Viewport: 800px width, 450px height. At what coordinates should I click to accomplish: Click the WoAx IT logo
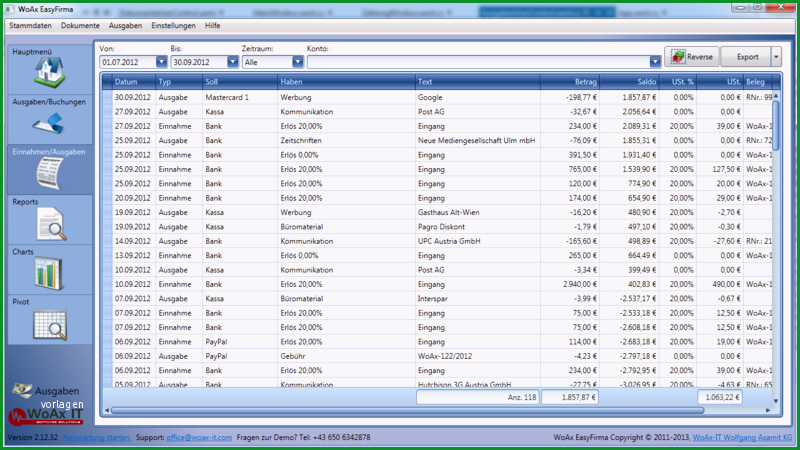pos(45,416)
